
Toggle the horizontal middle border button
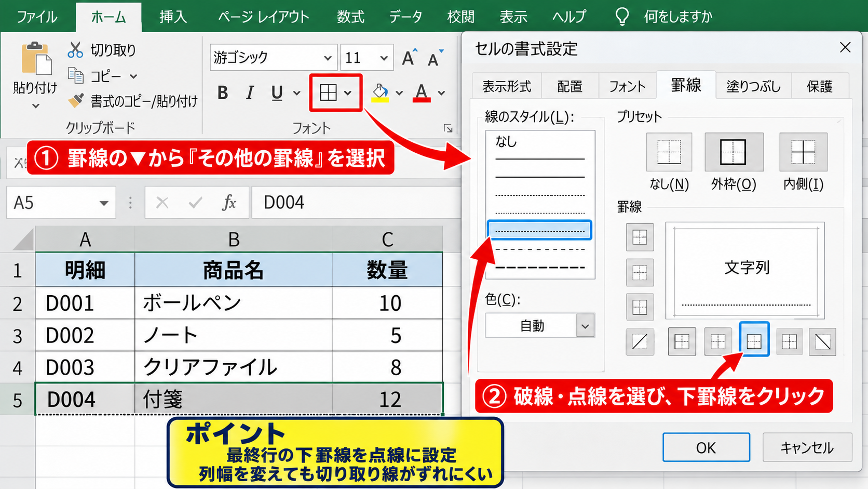click(x=640, y=272)
